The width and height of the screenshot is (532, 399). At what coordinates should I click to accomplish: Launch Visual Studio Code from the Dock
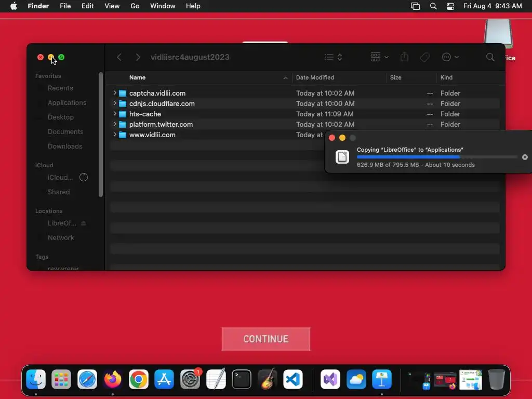(x=293, y=379)
